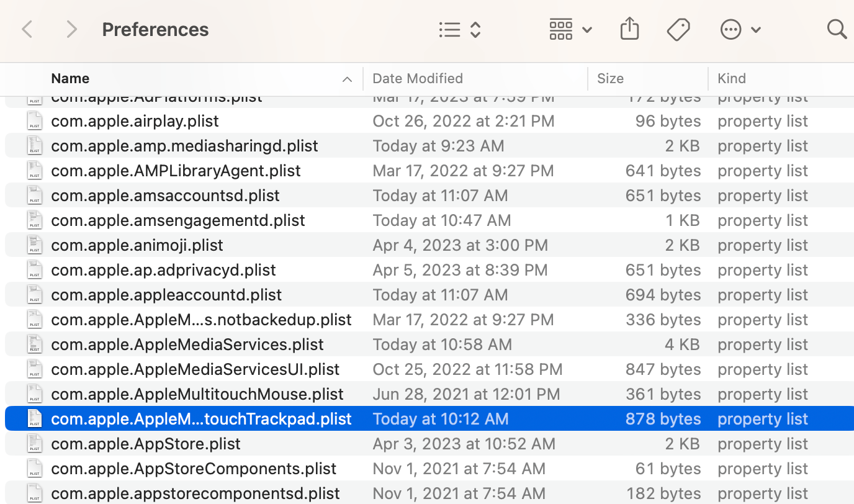Click the com.apple.appstorecomponentsd.plist file name
Screen dimensions: 854x504
(196, 493)
